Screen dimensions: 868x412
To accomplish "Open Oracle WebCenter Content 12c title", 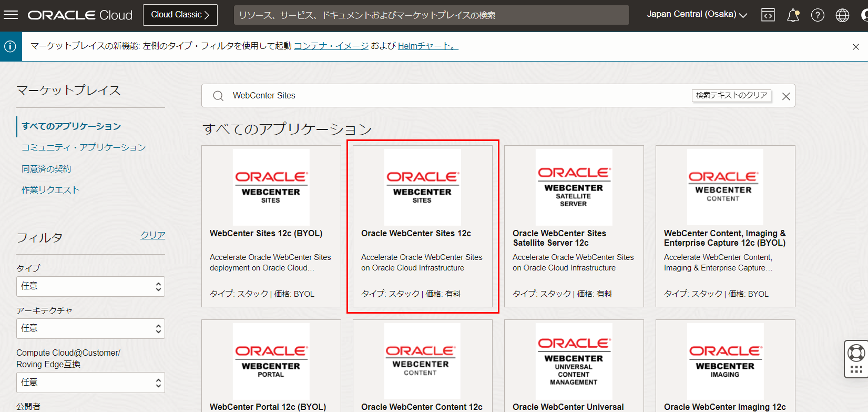I will (x=422, y=407).
